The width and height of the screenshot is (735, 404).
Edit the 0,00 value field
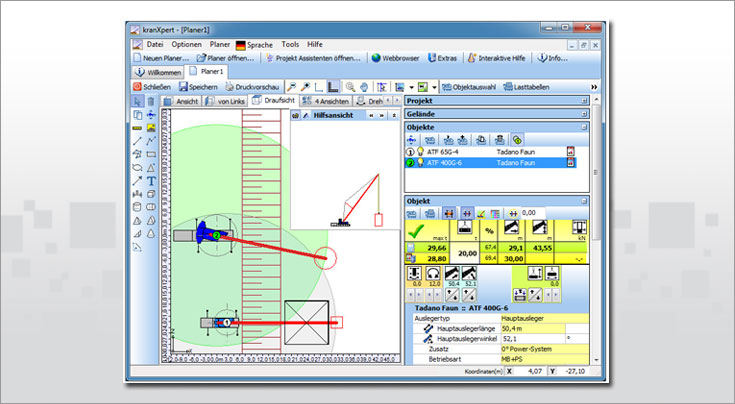tap(533, 213)
